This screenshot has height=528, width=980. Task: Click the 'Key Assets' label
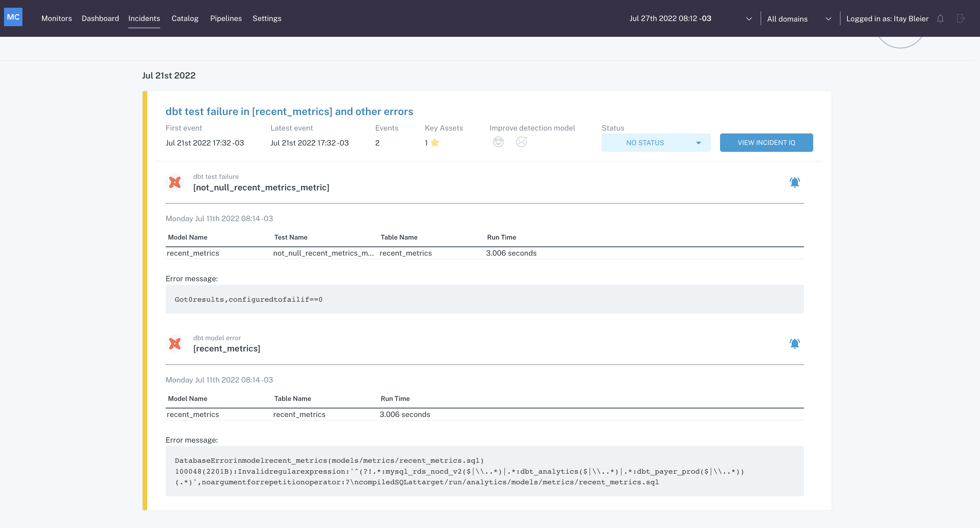(x=444, y=128)
